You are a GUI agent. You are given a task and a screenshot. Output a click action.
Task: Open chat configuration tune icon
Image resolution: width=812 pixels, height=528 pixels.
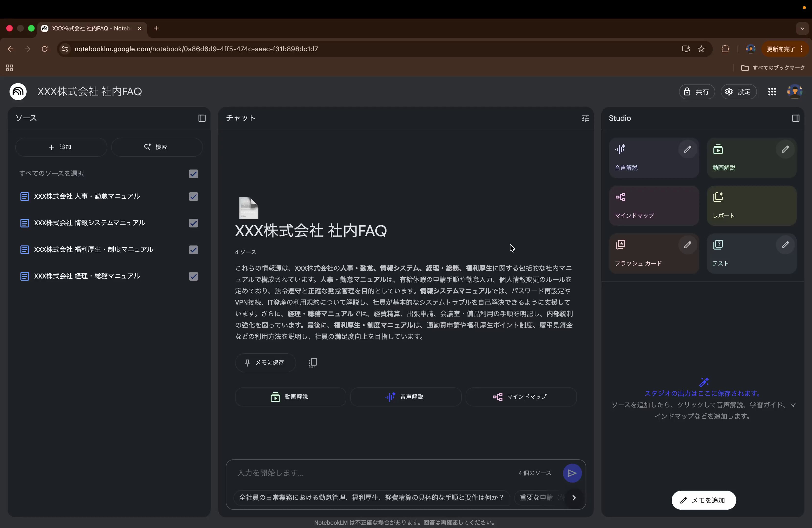(x=585, y=118)
